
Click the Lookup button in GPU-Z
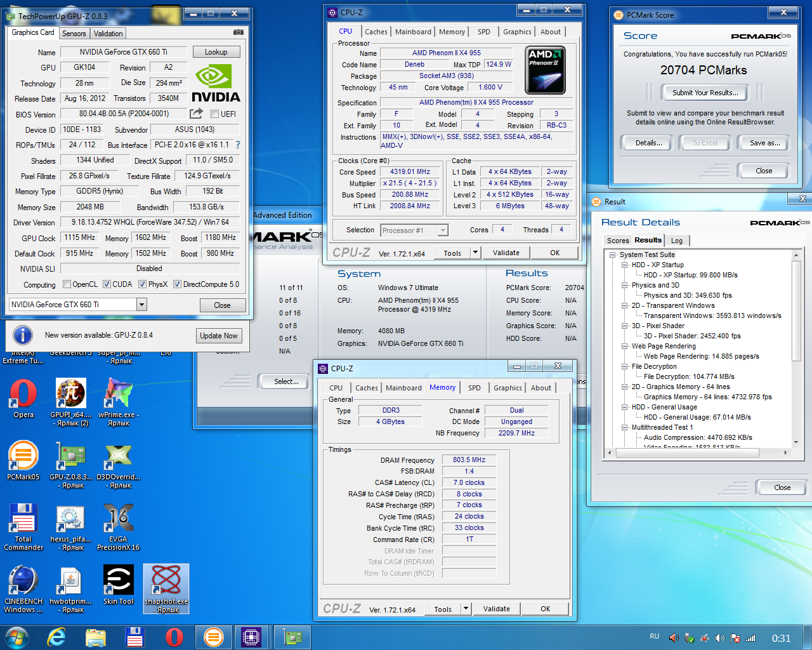click(216, 52)
